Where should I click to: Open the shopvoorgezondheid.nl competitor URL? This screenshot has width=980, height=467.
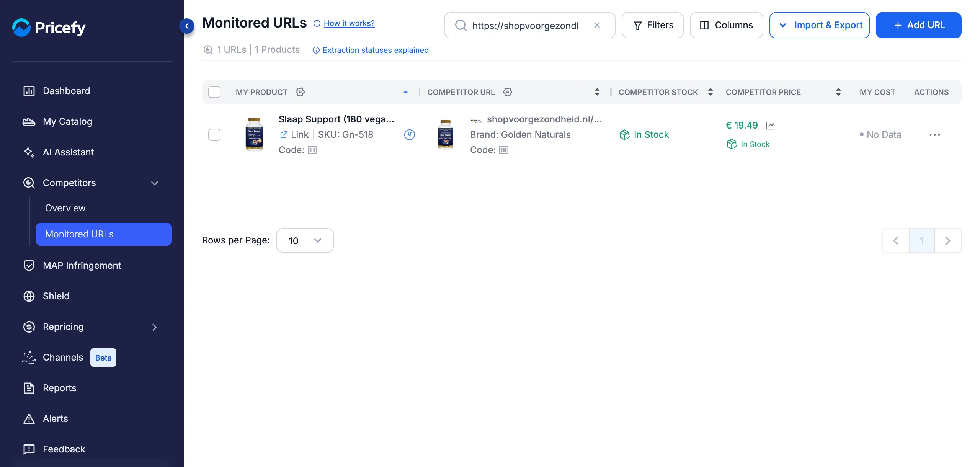(544, 119)
